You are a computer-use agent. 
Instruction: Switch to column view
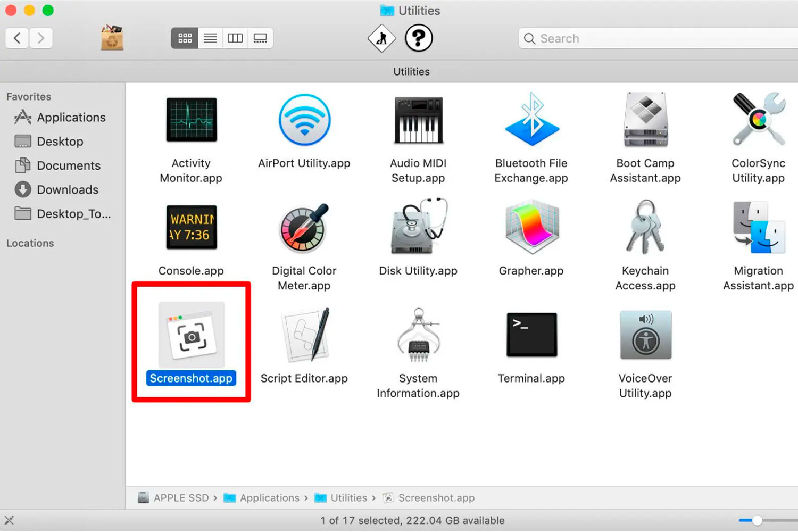pos(235,38)
